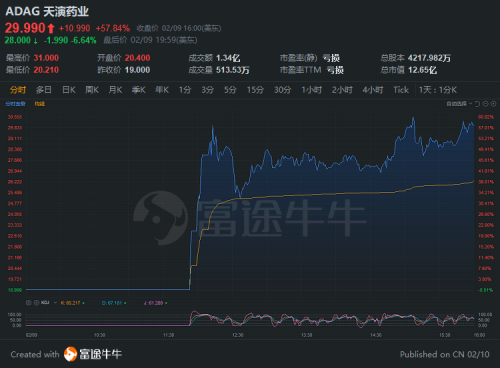Image resolution: width=500 pixels, height=368 pixels.
Task: Toggle the J line value indicator
Action: 155,303
